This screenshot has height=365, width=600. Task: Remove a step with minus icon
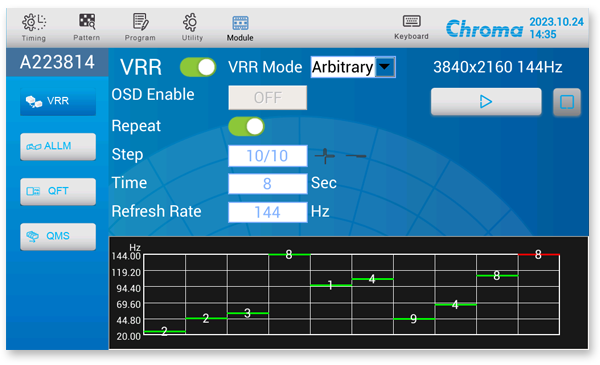point(356,156)
